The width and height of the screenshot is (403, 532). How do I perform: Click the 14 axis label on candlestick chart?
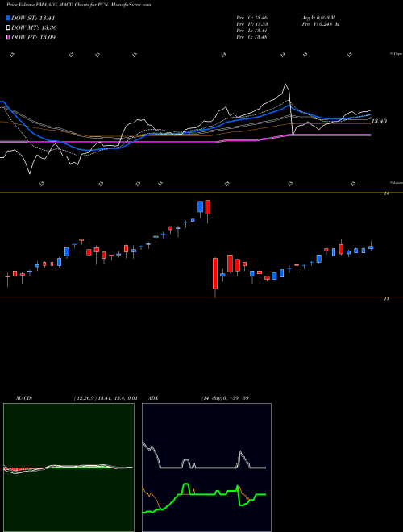(386, 193)
